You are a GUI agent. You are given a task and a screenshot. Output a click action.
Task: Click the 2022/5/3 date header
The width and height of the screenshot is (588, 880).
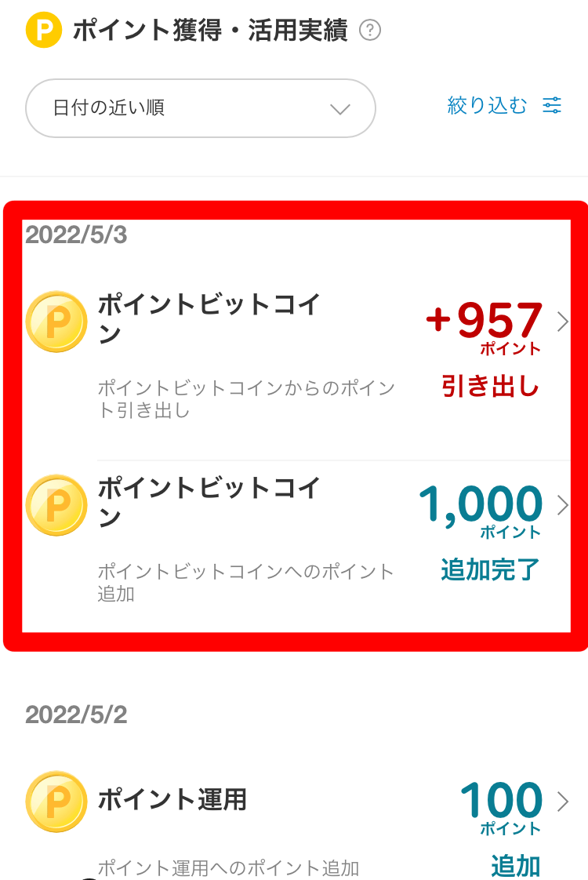tap(76, 235)
